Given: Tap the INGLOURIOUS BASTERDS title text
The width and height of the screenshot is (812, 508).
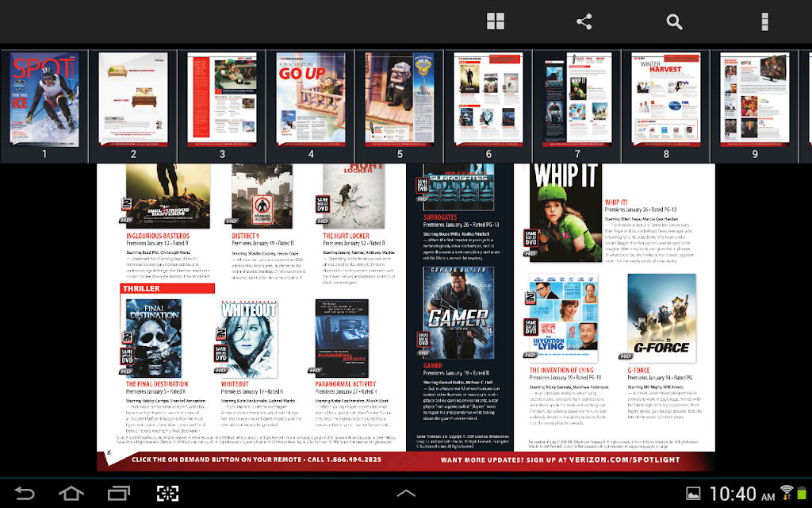Looking at the screenshot, I should point(158,236).
